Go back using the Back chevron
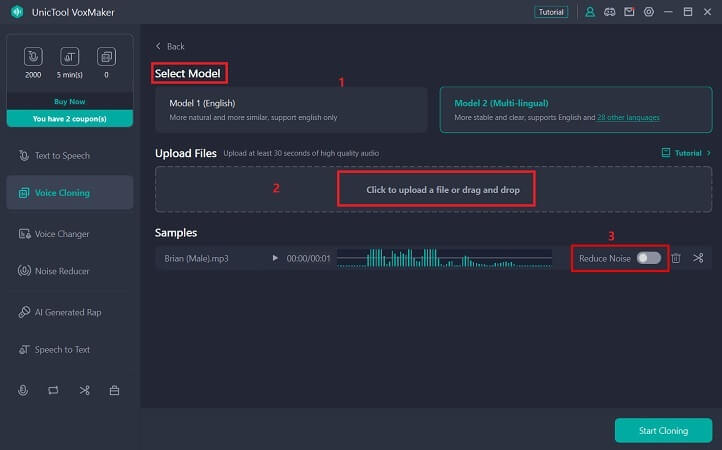Screen dimensions: 722x450 click(x=170, y=46)
